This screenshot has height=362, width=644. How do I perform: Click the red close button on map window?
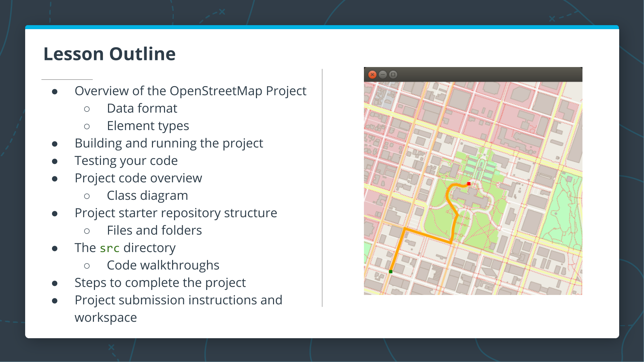point(372,74)
